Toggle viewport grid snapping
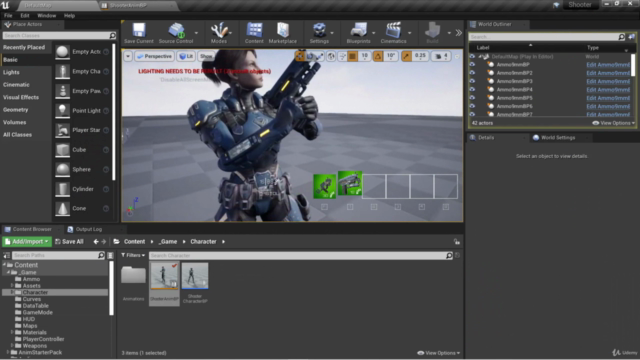The width and height of the screenshot is (640, 360). point(352,56)
